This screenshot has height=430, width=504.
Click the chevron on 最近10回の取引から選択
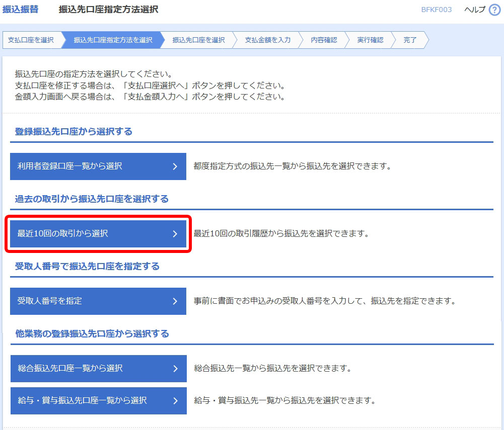click(175, 234)
